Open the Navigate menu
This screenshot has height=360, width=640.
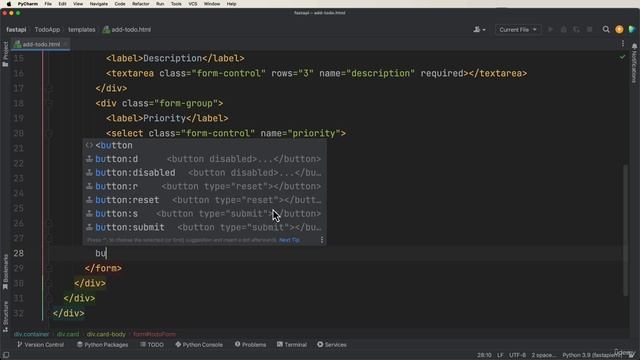point(99,4)
